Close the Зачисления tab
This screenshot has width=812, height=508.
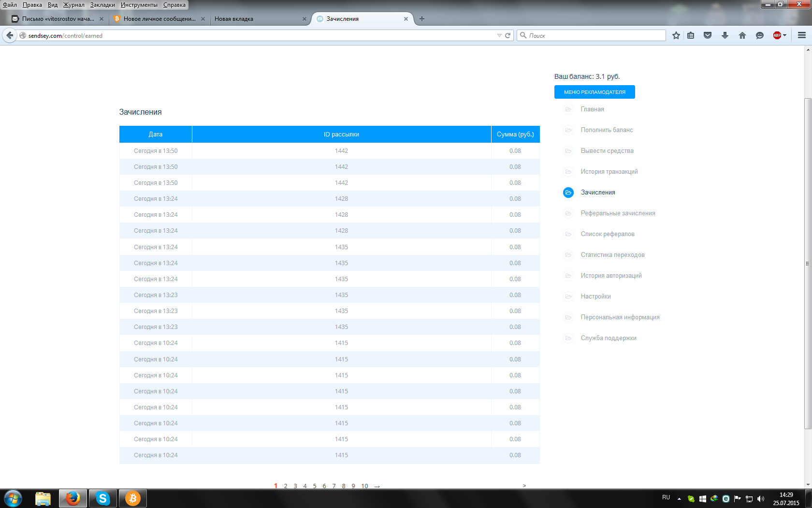click(x=406, y=19)
